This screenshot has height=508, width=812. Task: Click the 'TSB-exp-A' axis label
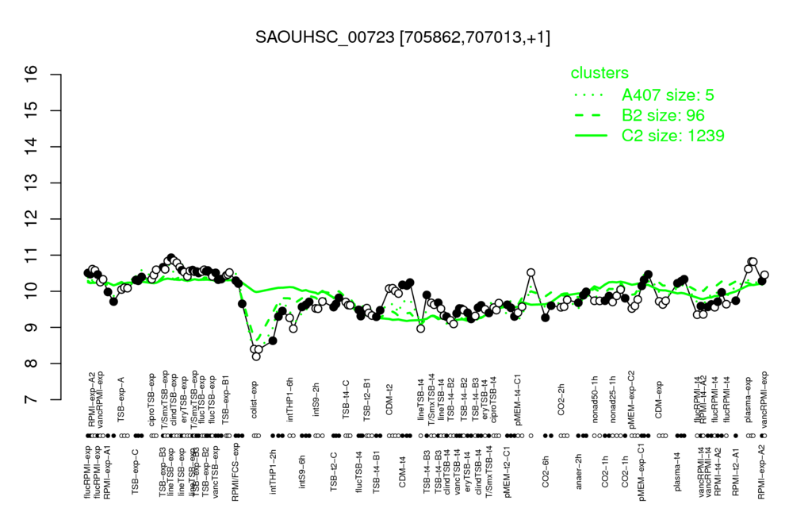pos(121,401)
